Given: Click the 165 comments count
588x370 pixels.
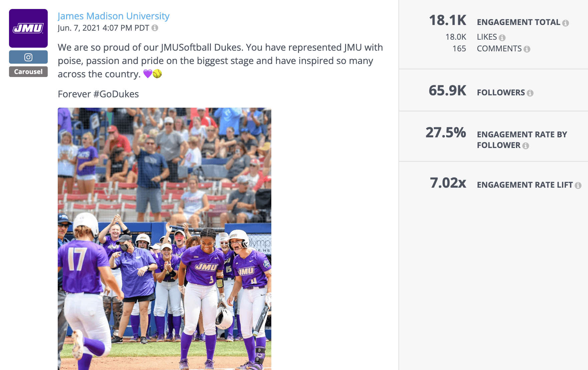Looking at the screenshot, I should pyautogui.click(x=459, y=49).
